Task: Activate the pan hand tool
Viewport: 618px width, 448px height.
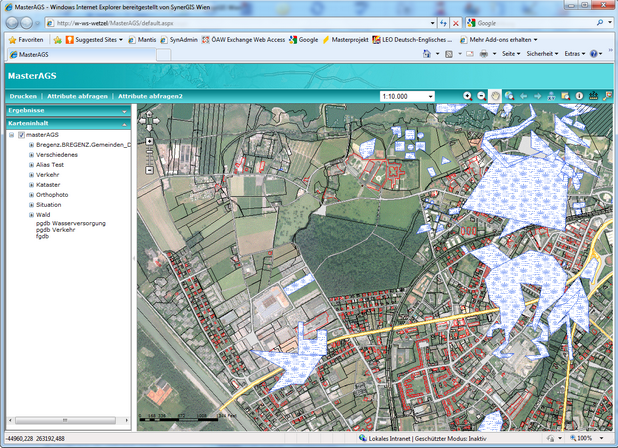Action: click(x=495, y=96)
